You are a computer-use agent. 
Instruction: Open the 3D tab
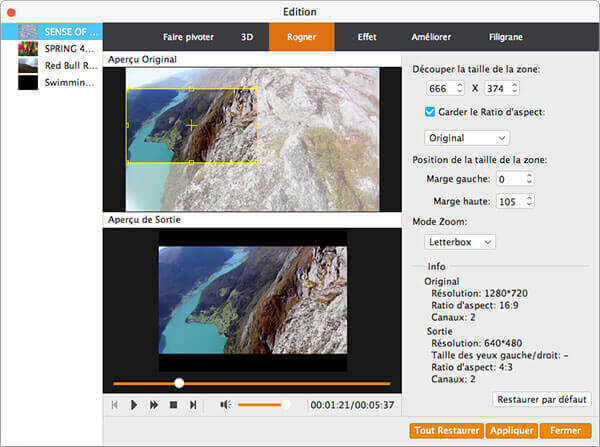pos(247,37)
